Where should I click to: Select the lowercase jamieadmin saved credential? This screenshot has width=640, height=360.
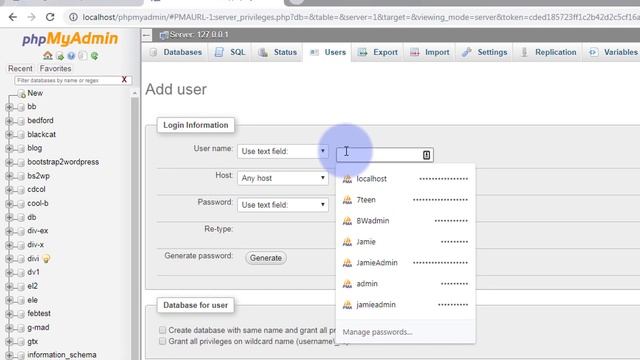click(x=405, y=305)
